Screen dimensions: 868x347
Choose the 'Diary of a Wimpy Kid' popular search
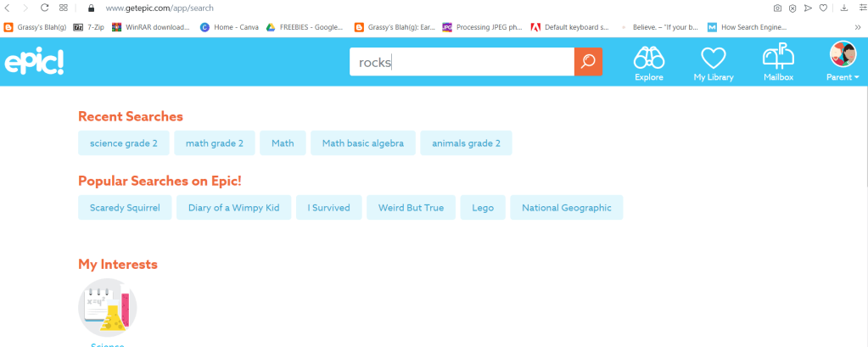tap(234, 208)
